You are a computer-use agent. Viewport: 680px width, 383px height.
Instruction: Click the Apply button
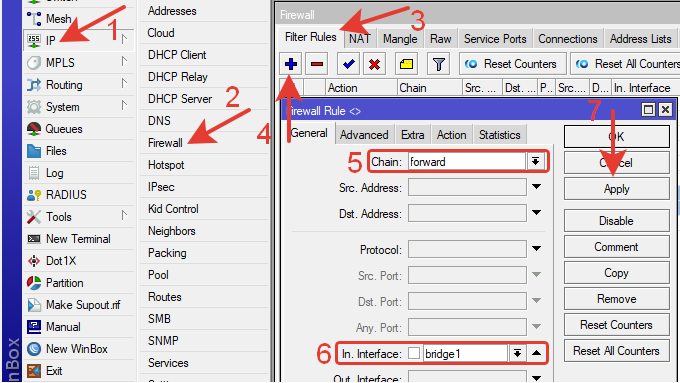pos(616,189)
